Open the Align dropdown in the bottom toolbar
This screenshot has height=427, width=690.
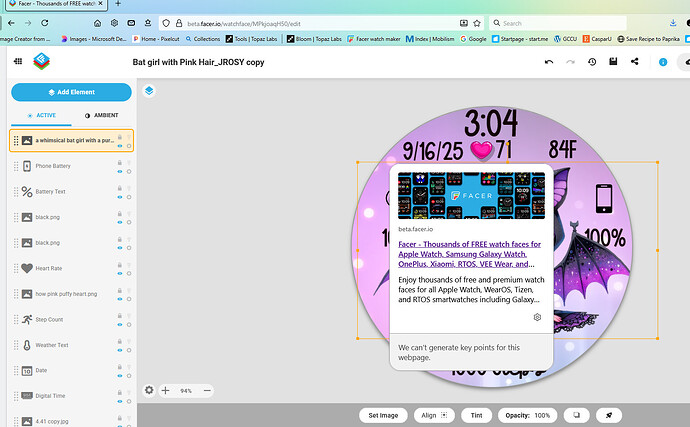click(434, 414)
